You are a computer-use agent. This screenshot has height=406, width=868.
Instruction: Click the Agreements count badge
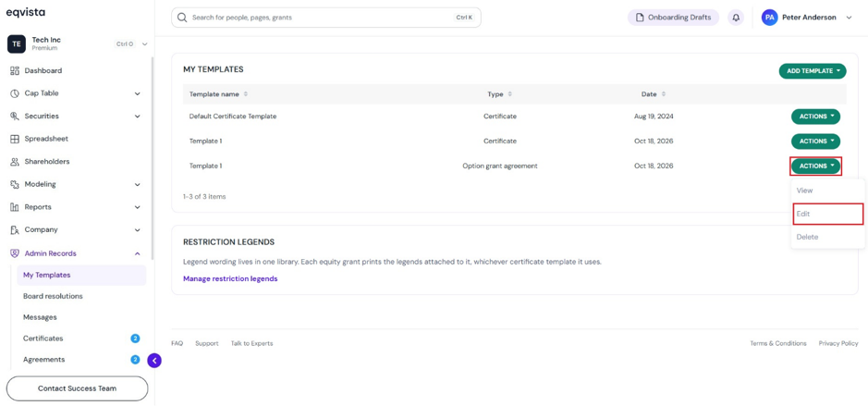coord(135,360)
